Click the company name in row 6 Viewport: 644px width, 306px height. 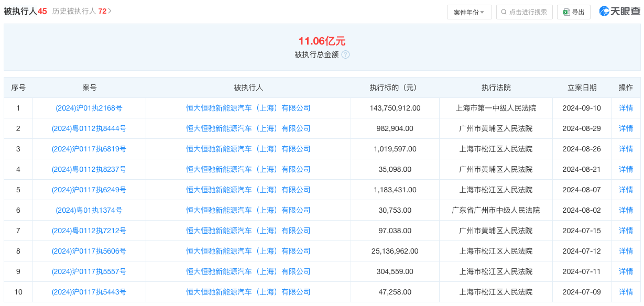(248, 210)
